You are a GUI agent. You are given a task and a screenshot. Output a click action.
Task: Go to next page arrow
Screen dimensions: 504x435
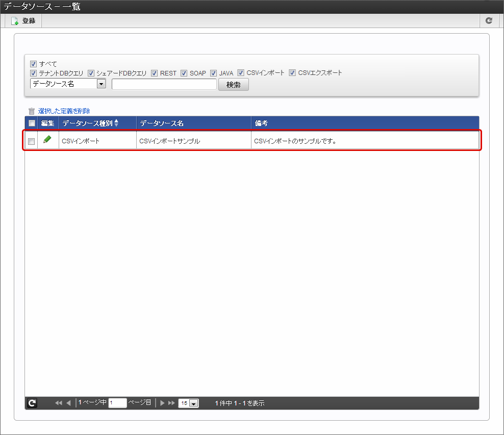point(162,403)
